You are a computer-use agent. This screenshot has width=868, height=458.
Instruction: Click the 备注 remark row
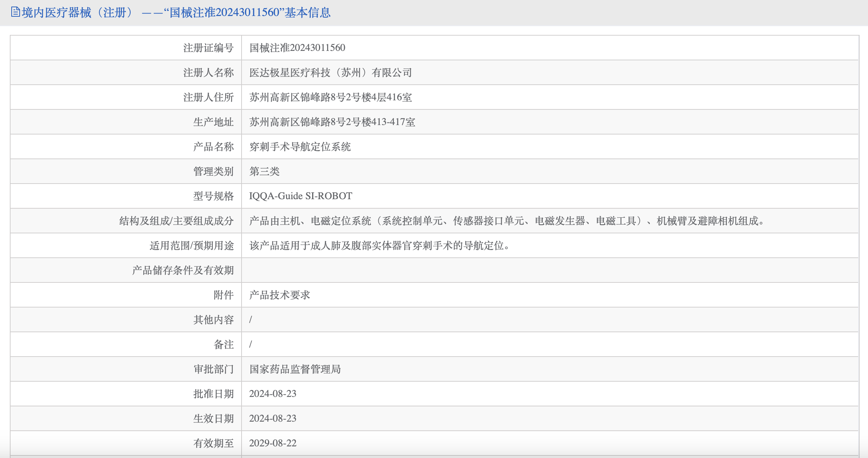(x=251, y=344)
